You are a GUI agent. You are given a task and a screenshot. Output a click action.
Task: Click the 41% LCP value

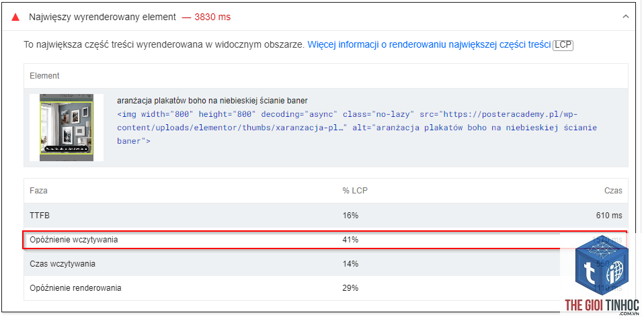(350, 240)
